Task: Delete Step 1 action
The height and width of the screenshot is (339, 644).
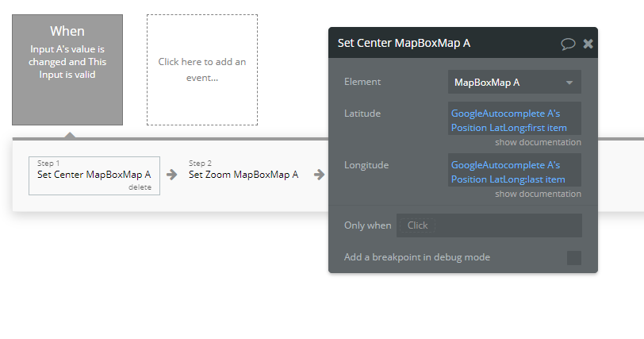Action: point(140,187)
